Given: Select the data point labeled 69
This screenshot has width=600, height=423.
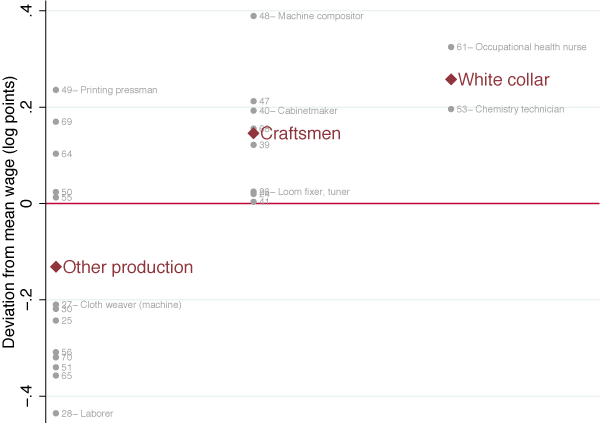Looking at the screenshot, I should 56,122.
